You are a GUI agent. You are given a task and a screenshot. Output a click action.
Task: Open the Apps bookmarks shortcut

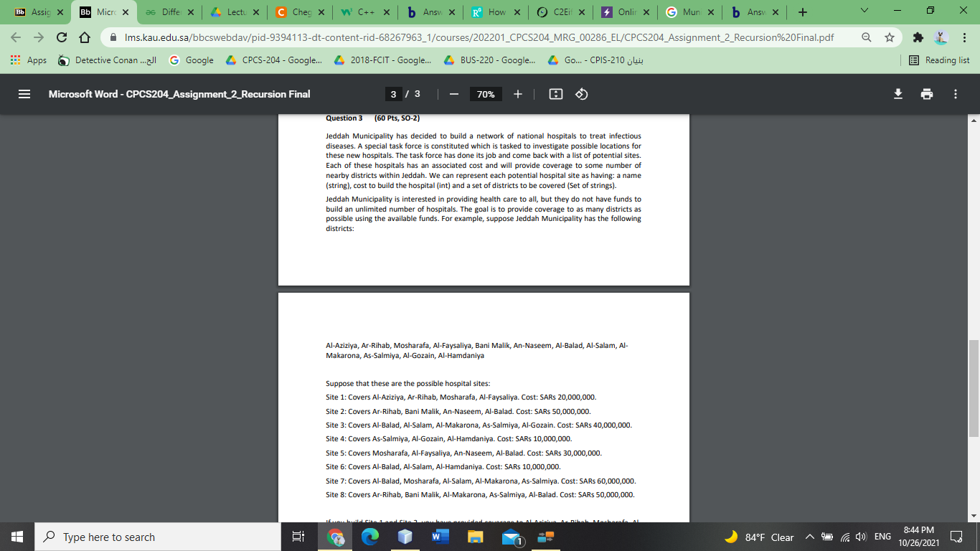click(x=29, y=60)
